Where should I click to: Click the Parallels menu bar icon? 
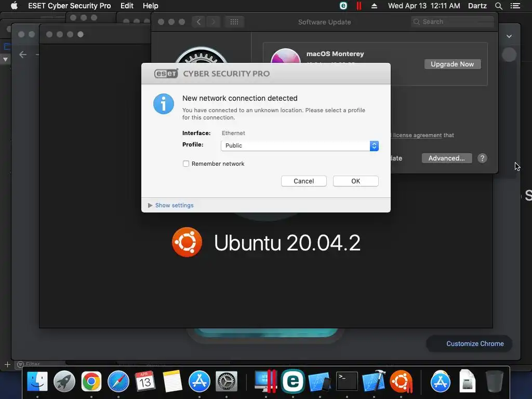pos(358,6)
